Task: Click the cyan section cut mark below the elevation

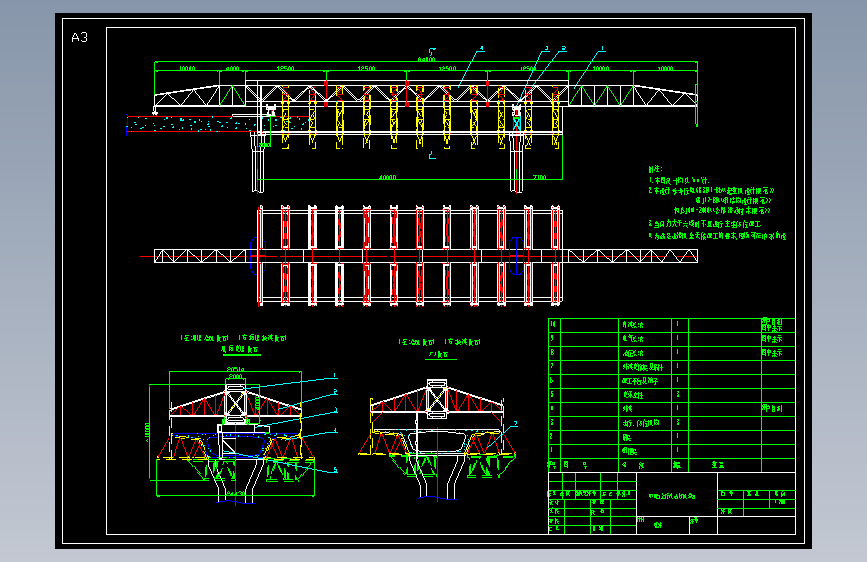Action: point(432,155)
